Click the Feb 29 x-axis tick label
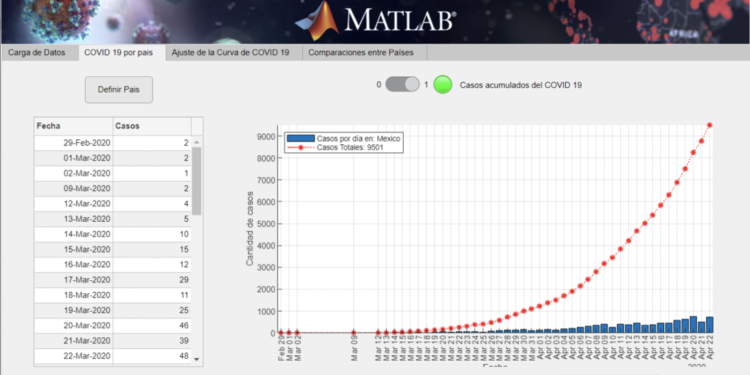Screen dimensions: 750x375 (281, 347)
